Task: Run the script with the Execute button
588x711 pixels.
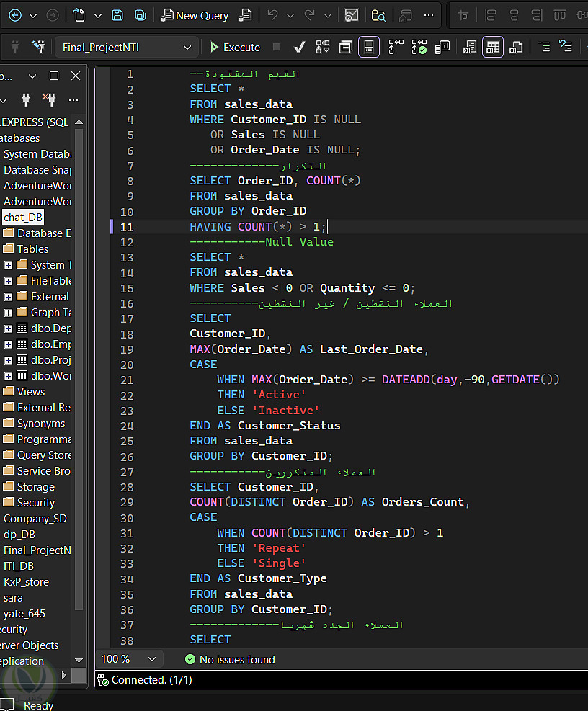Action: click(x=234, y=47)
